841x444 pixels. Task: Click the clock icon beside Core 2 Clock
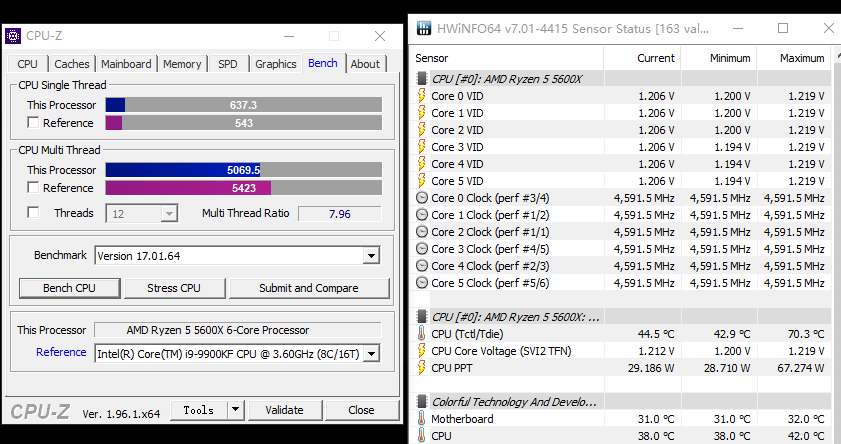click(x=422, y=232)
